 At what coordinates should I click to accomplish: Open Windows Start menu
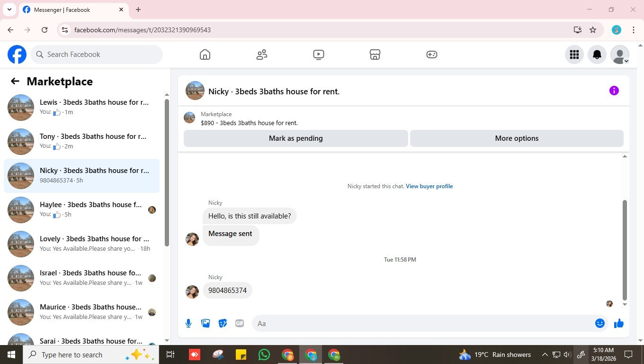coord(11,355)
